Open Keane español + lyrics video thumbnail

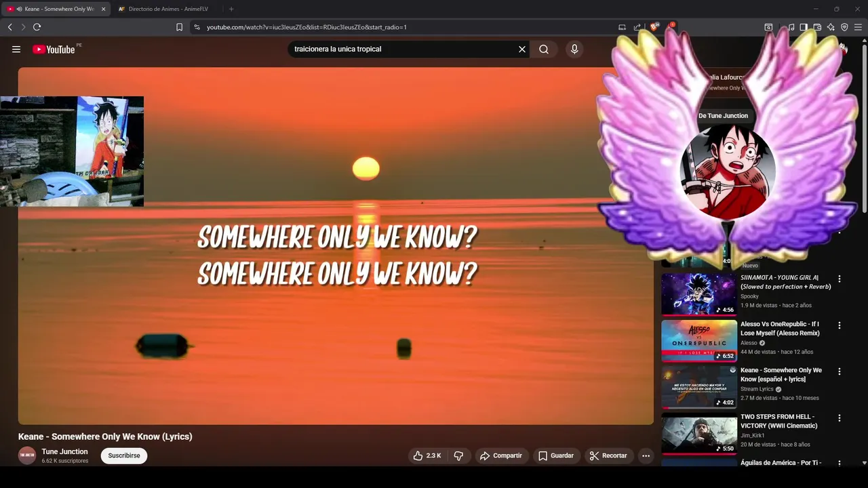click(x=699, y=388)
